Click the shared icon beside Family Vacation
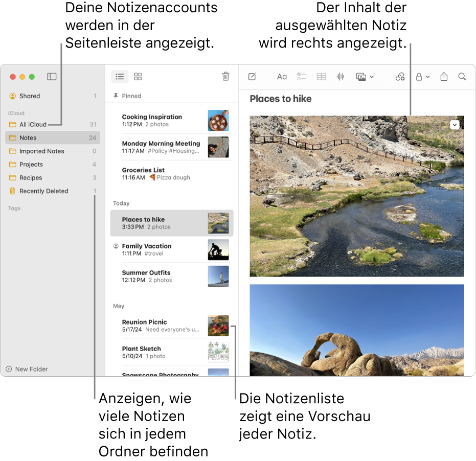Viewport: 476px width, 461px height. pyautogui.click(x=116, y=246)
